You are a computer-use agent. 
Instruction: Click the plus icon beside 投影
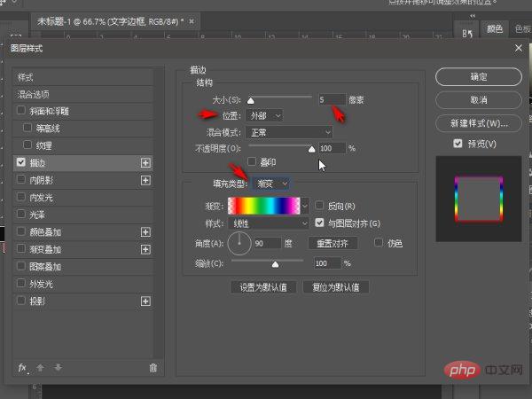(x=145, y=301)
